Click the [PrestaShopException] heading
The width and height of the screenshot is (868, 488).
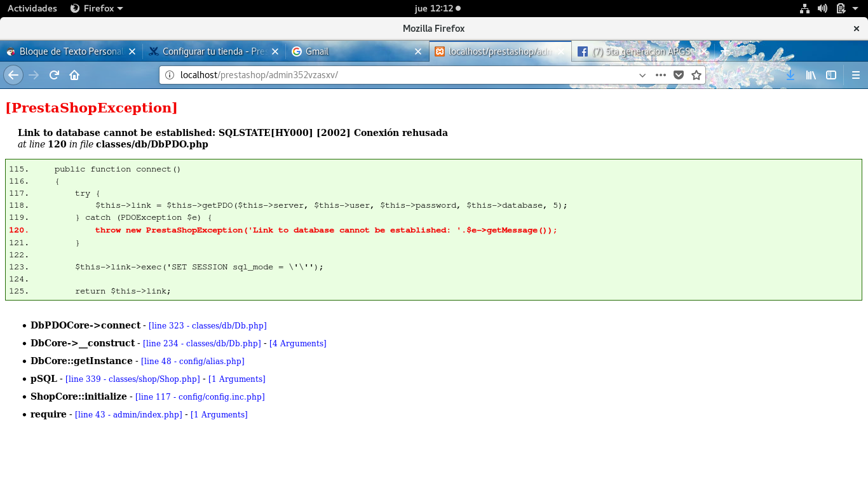(x=92, y=108)
